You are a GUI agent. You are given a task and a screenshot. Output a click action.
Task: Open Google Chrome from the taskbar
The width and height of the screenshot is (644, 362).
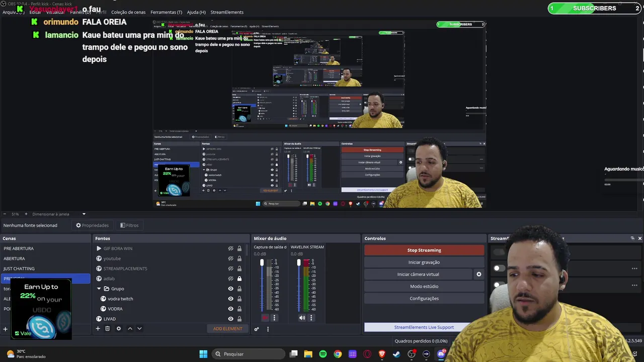point(338,354)
